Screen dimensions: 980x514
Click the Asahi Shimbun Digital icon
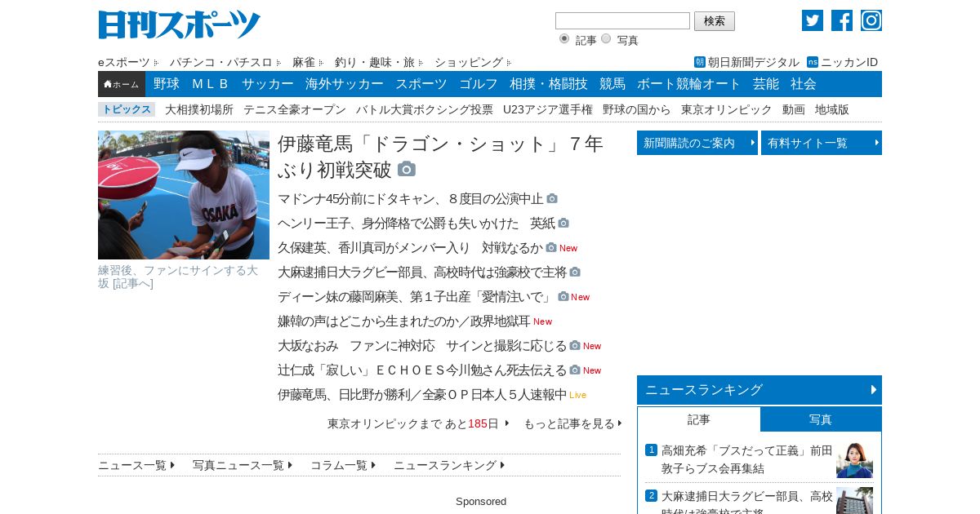click(700, 62)
